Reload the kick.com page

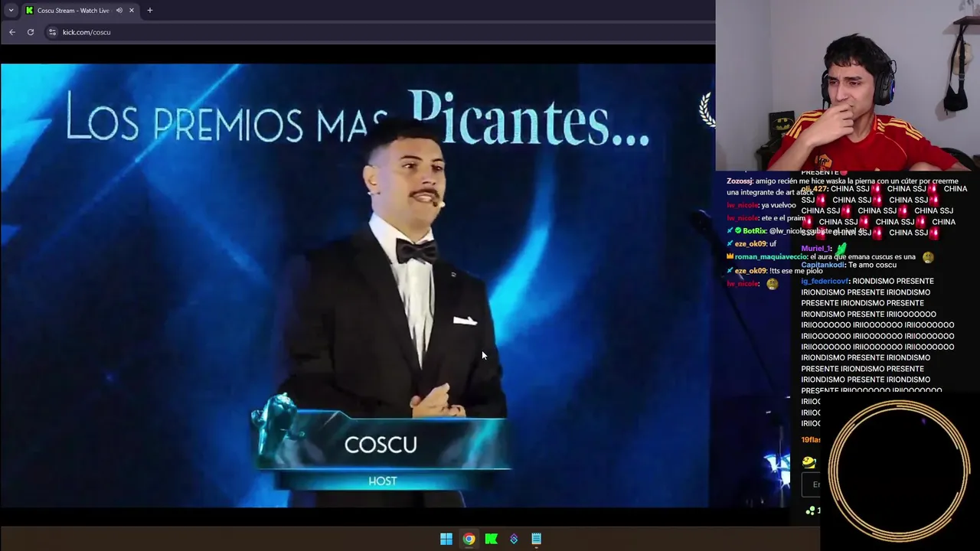(31, 32)
